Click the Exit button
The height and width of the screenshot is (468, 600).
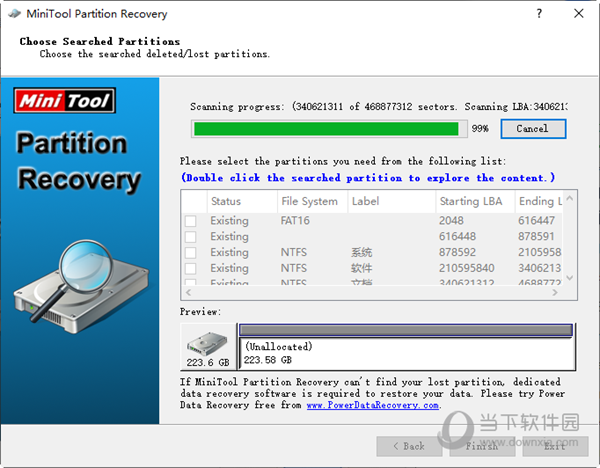point(555,446)
